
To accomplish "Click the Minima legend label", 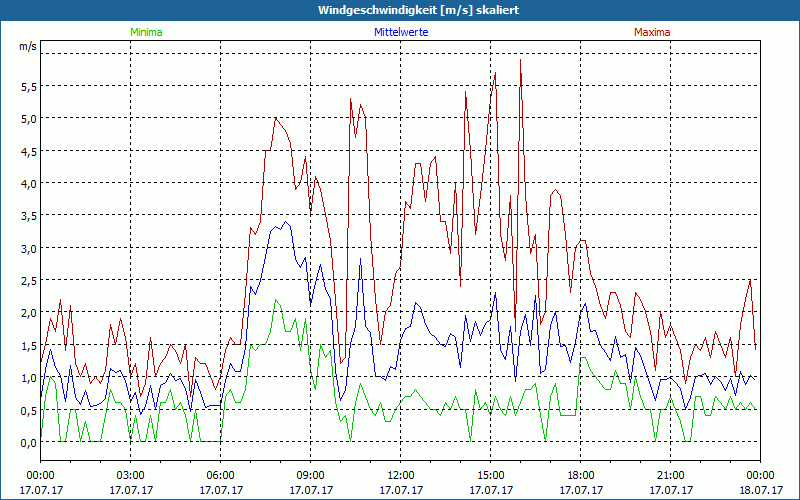I will (x=146, y=32).
